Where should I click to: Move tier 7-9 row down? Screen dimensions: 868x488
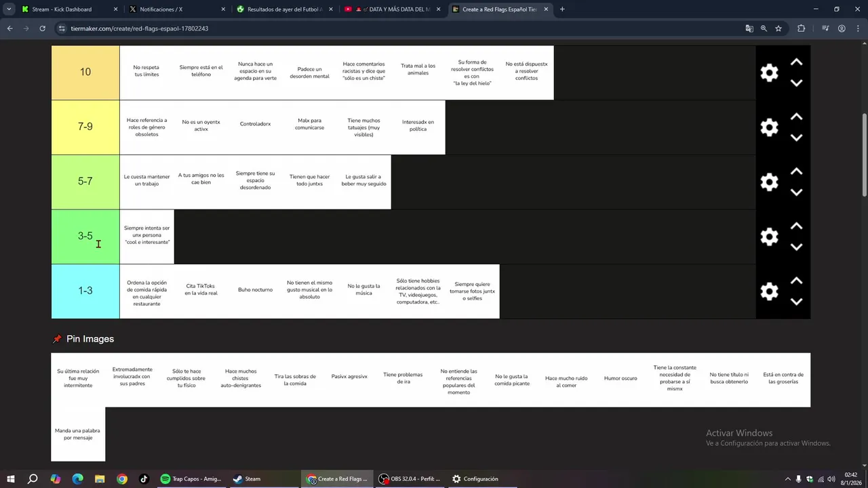tap(797, 138)
